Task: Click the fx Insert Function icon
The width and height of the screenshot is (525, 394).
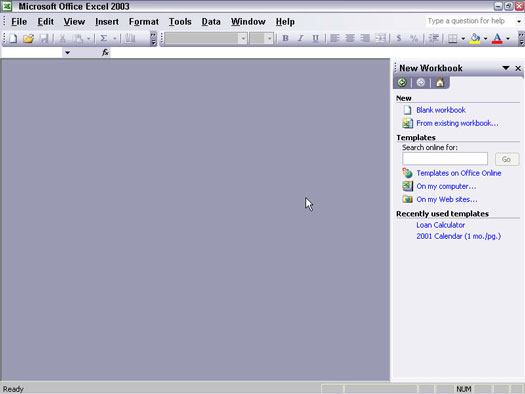Action: tap(105, 53)
